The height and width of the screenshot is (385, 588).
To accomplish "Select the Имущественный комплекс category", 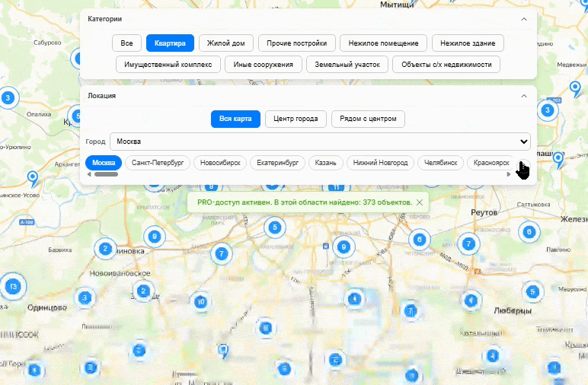I will tap(168, 65).
